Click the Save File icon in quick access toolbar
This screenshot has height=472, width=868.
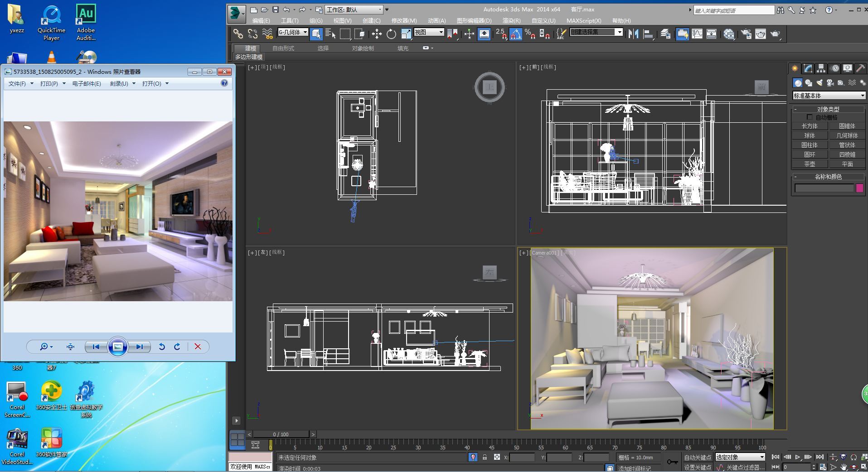(x=275, y=10)
